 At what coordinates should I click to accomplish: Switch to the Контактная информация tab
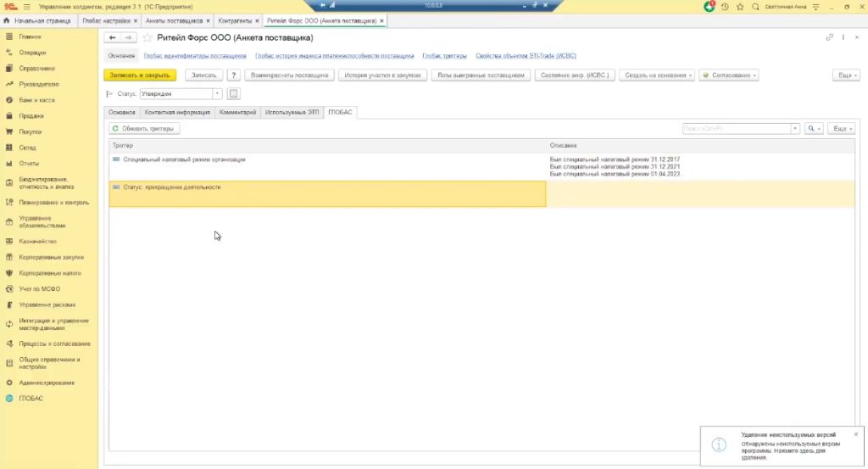pyautogui.click(x=176, y=112)
